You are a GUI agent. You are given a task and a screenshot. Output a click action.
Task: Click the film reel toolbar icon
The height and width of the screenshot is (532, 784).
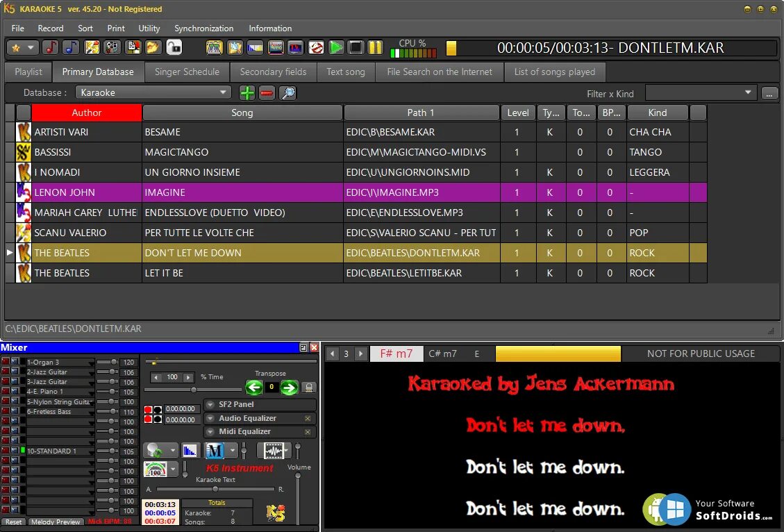pyautogui.click(x=112, y=47)
